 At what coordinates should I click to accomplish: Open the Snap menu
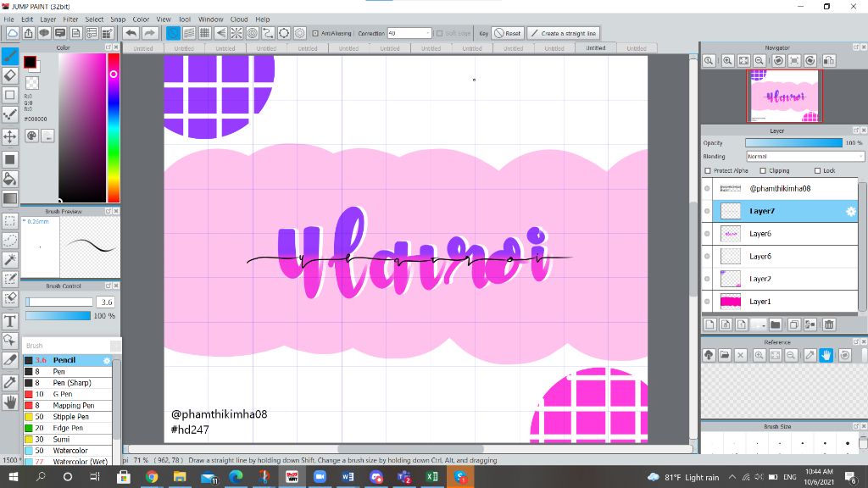(118, 19)
